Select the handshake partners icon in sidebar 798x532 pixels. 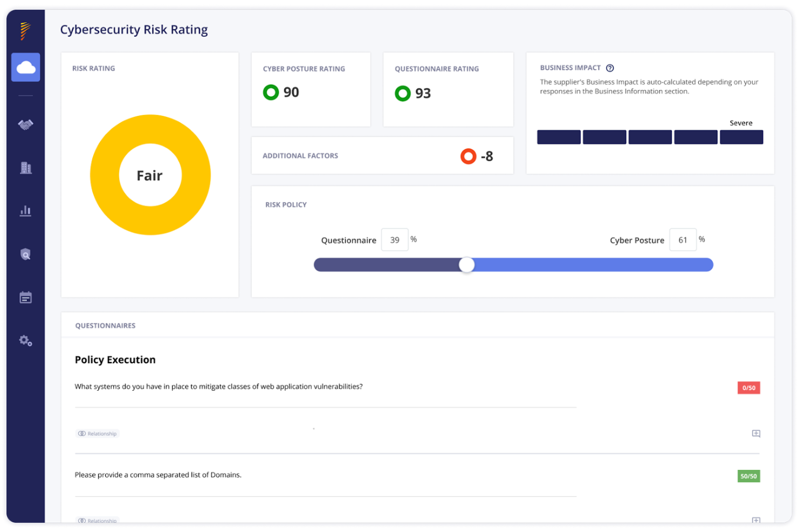click(25, 125)
